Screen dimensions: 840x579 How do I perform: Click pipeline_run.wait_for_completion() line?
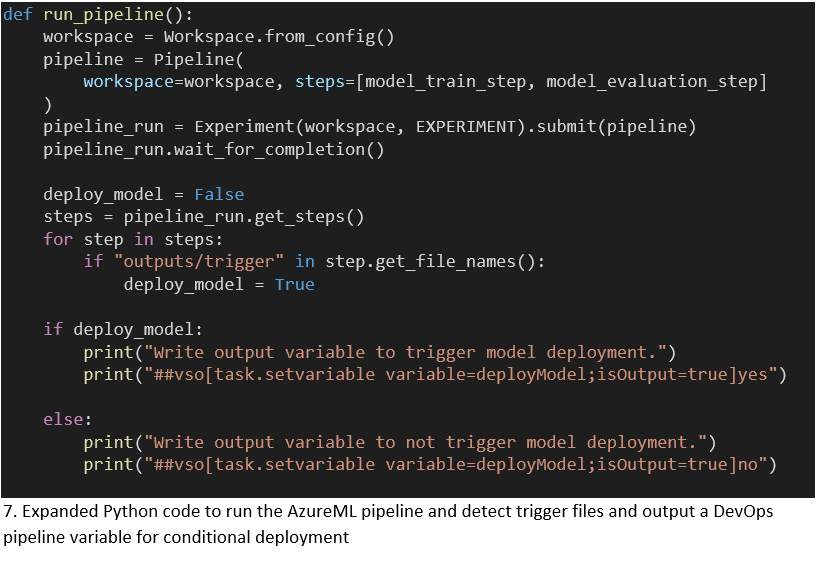[214, 149]
